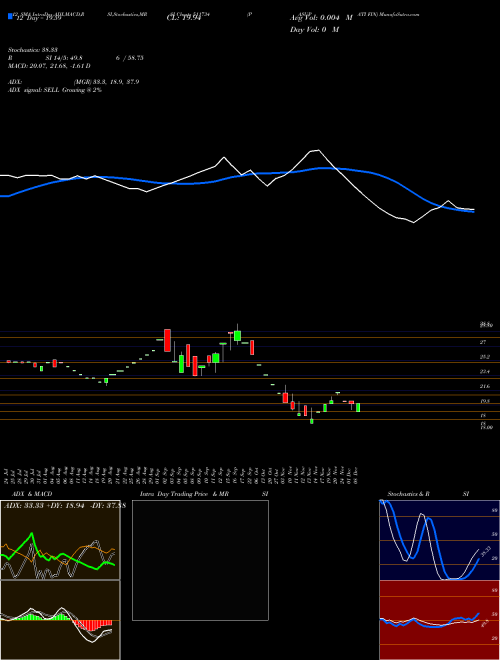Image resolution: width=500 pixels, height=660 pixels.
Task: Click the ADX chart with green line
Action: tap(60, 540)
